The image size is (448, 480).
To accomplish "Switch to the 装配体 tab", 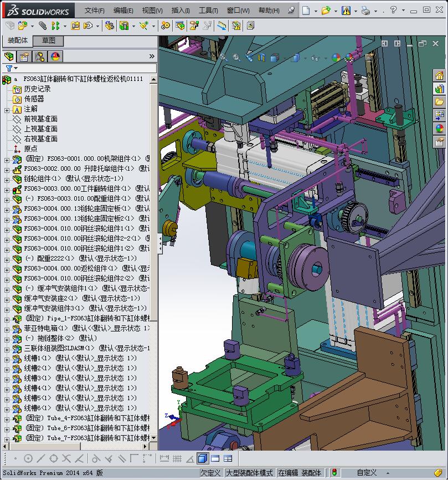I will tap(17, 40).
